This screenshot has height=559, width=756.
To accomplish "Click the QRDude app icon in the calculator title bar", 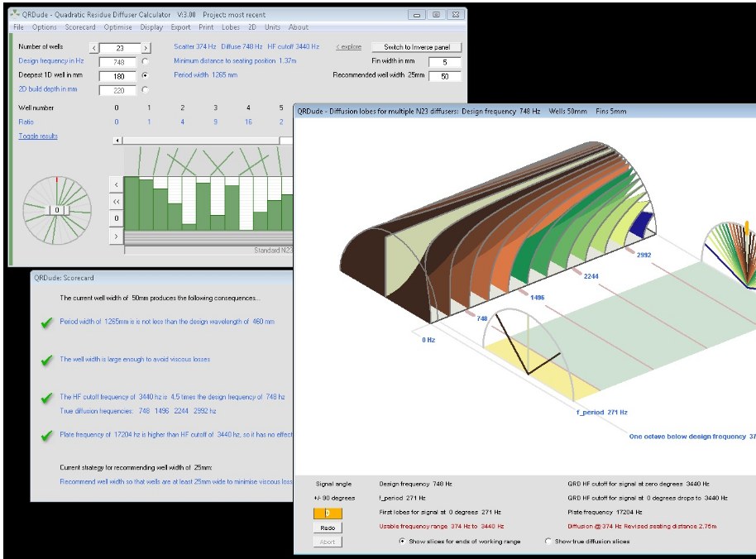I will [x=16, y=14].
